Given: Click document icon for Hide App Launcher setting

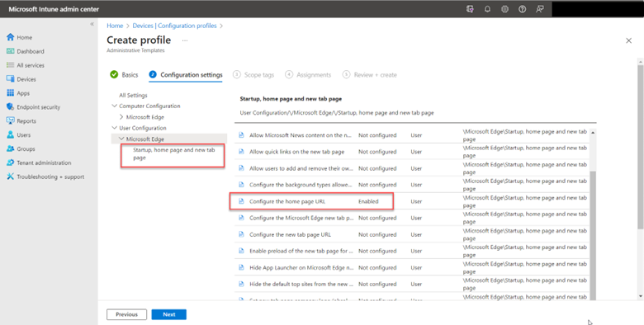Looking at the screenshot, I should [241, 267].
